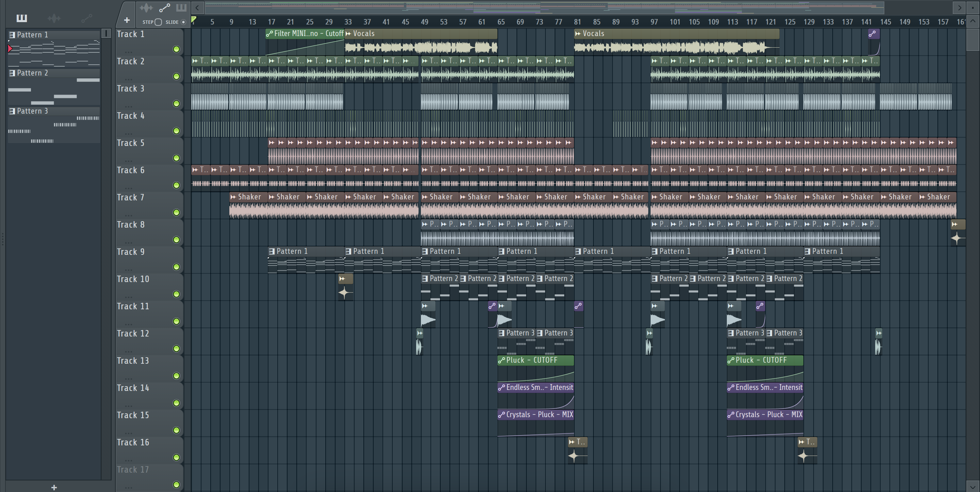Open the first Vocals clip menu at bar 33
The width and height of the screenshot is (980, 492).
pyautogui.click(x=348, y=33)
